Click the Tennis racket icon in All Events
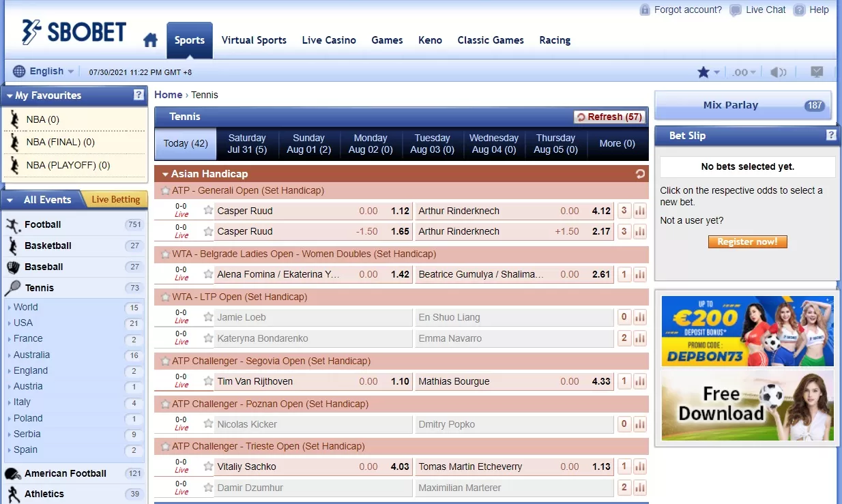The image size is (842, 504). tap(13, 288)
